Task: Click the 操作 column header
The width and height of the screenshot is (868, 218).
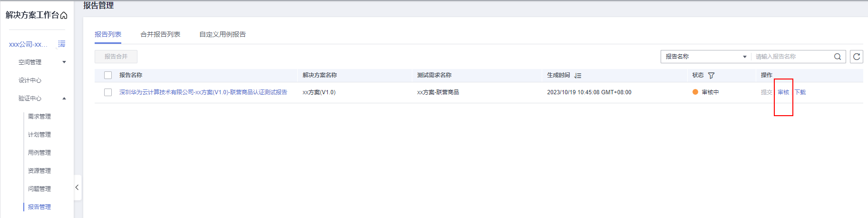Action: click(x=766, y=75)
